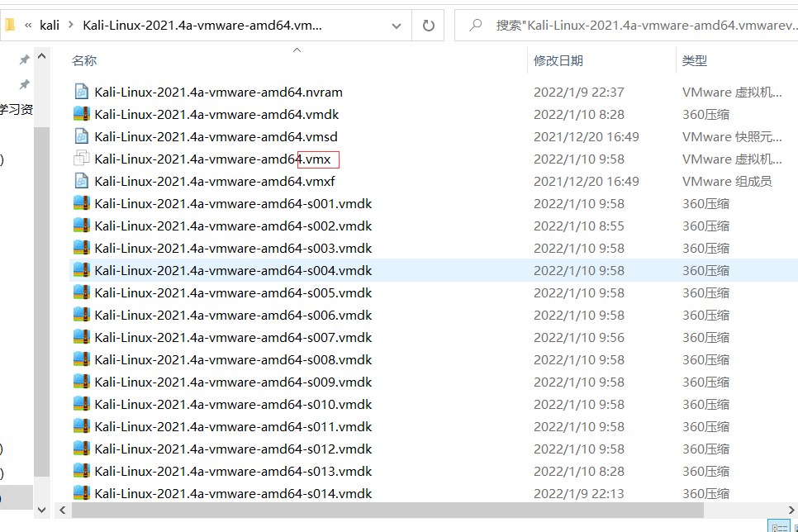Click the s014.vmdk archive icon
The image size is (798, 532).
82,493
